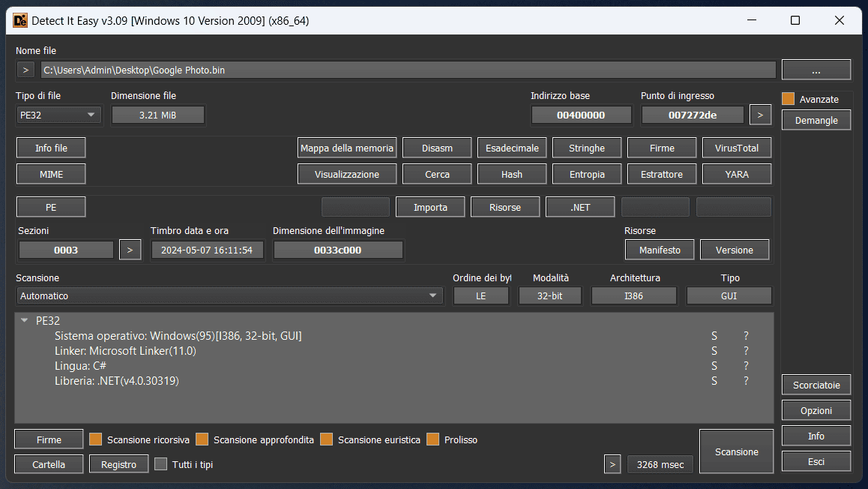Open file browser with the ellipsis button
This screenshot has height=489, width=868.
tap(816, 70)
